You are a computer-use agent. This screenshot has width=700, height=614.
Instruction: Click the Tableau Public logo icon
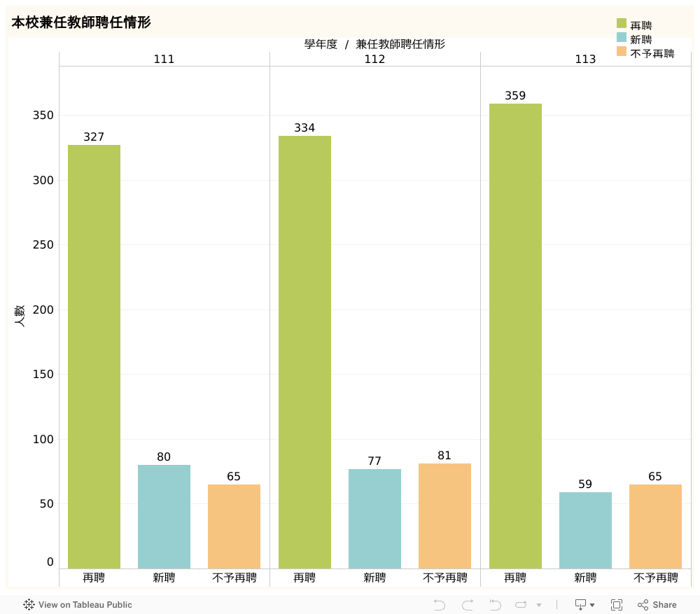tap(29, 605)
